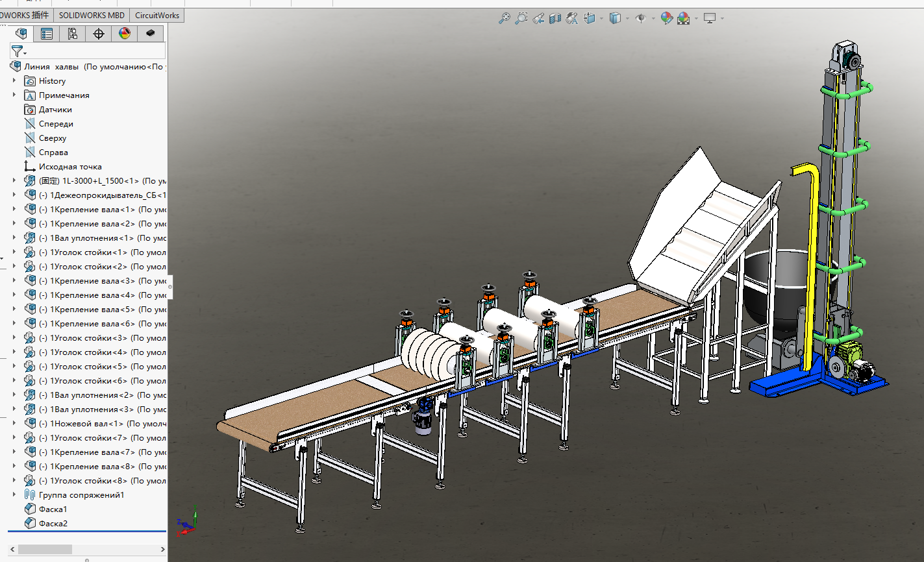Screen dimensions: 924x562
Task: Expand the History folder node
Action: click(14, 80)
